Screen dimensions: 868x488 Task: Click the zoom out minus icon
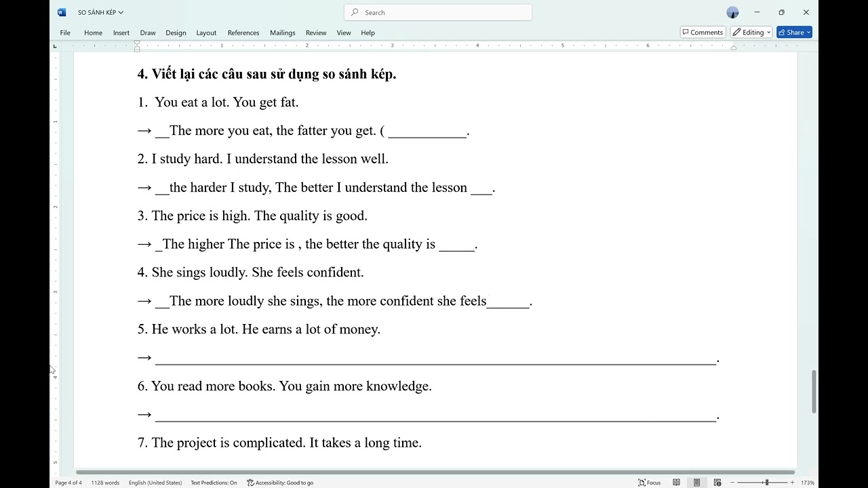732,483
